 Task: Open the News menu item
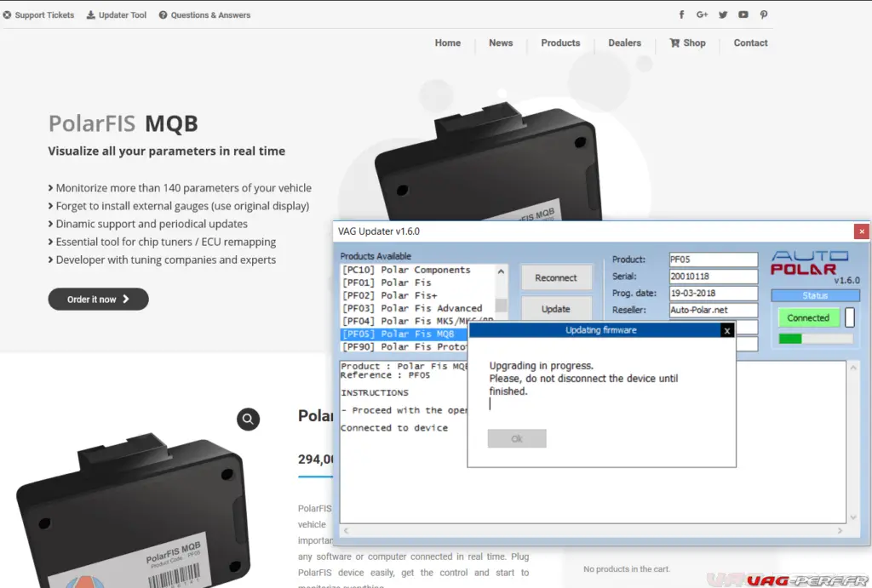point(501,43)
